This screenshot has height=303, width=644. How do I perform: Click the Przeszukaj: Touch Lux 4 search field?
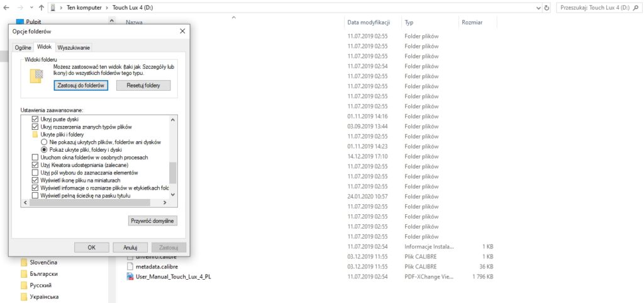pyautogui.click(x=598, y=8)
